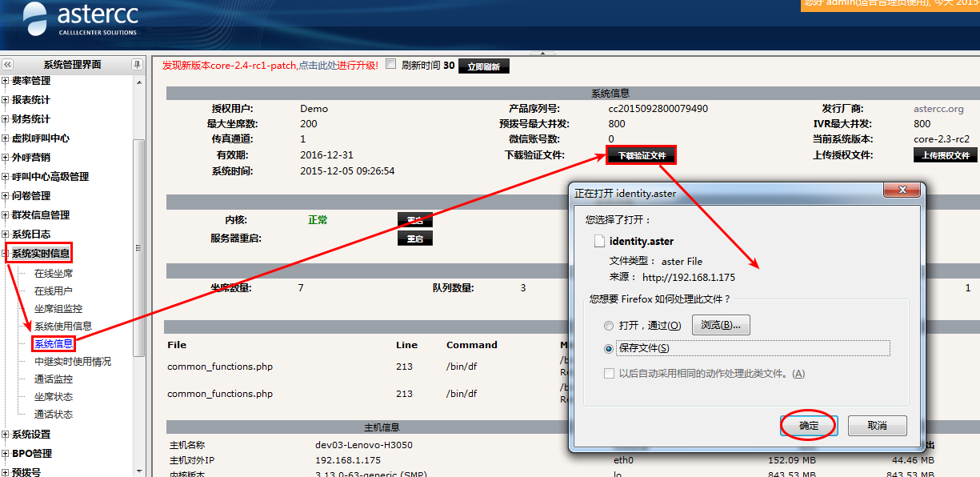Expand the 系统设置 tree node
Viewport: 980px width, 477px height.
[6, 435]
